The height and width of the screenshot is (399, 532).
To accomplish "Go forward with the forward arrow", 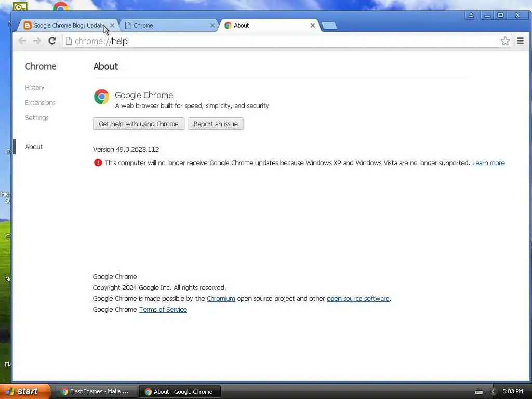I will [37, 41].
